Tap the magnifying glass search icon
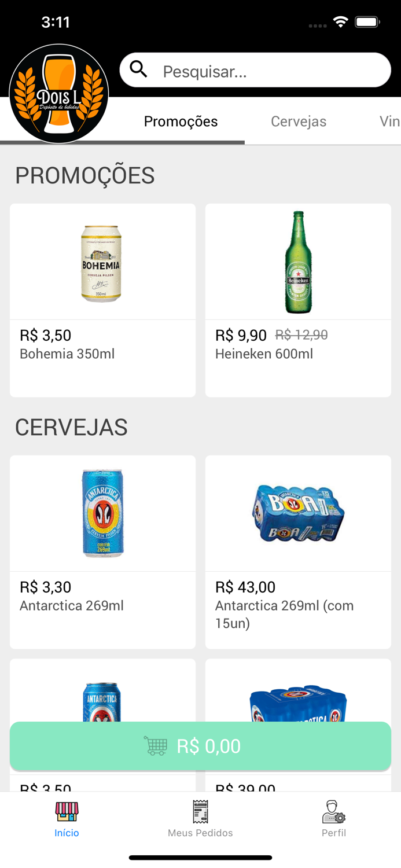401x868 pixels. tap(139, 69)
